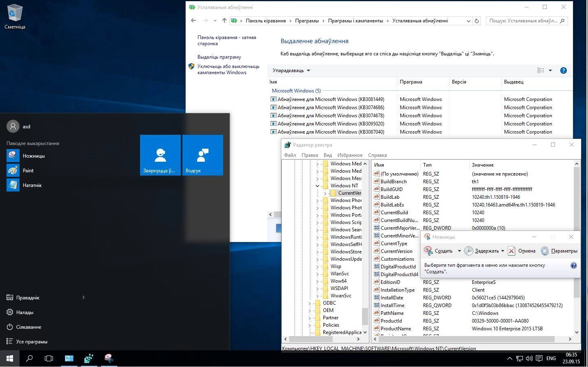Open the Recycle Bin desktop icon
Screen dimensions: 588x367
tap(15, 16)
